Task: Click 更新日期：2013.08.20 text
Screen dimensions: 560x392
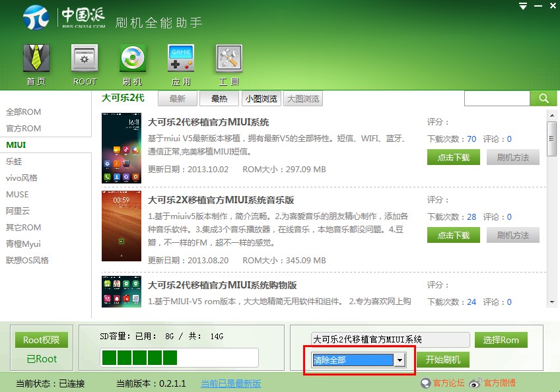Action: (x=188, y=260)
